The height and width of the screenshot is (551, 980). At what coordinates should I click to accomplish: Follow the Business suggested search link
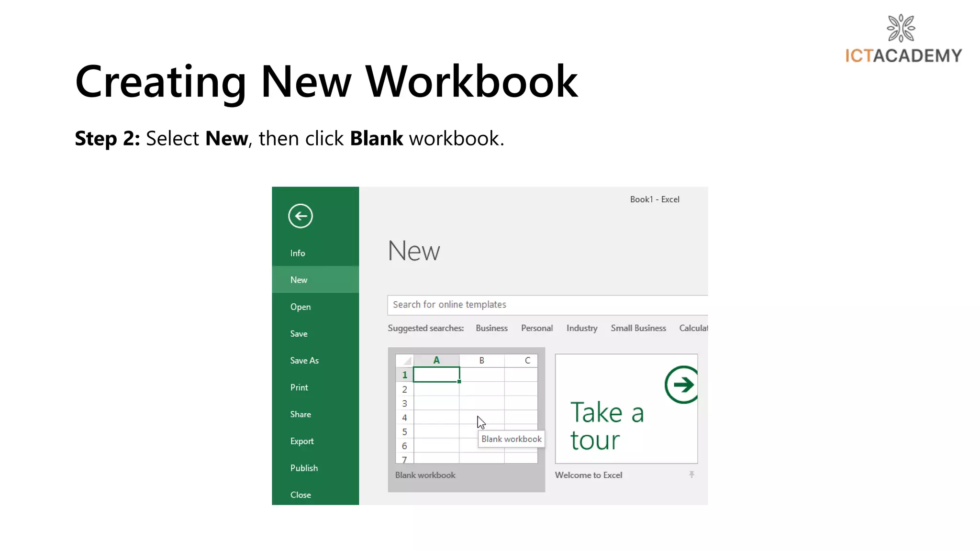(491, 328)
